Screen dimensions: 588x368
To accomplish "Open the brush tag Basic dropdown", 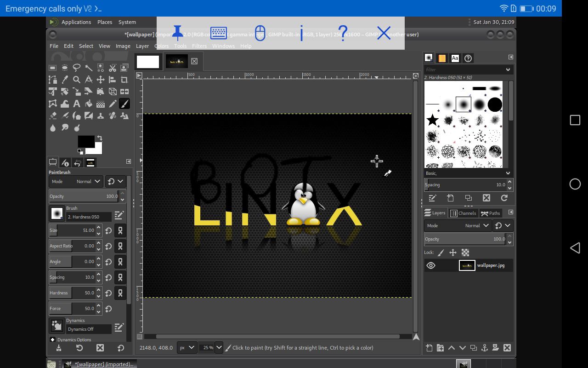I will [x=468, y=173].
